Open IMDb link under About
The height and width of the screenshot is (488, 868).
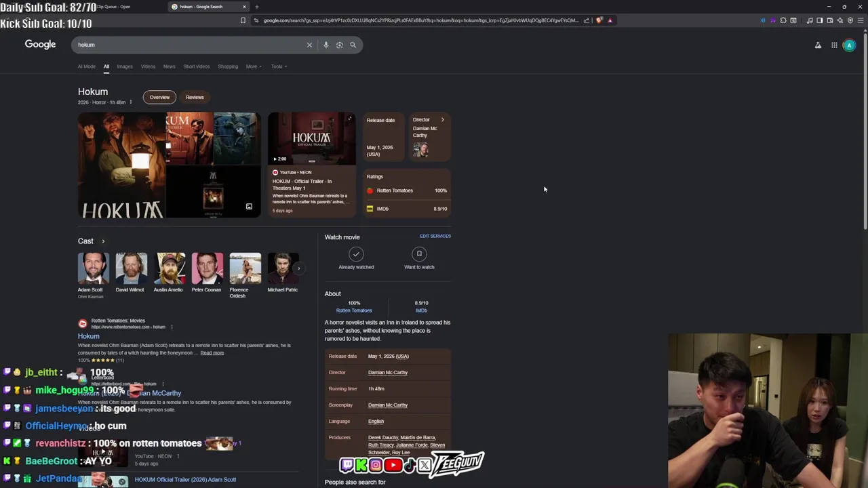pos(421,310)
